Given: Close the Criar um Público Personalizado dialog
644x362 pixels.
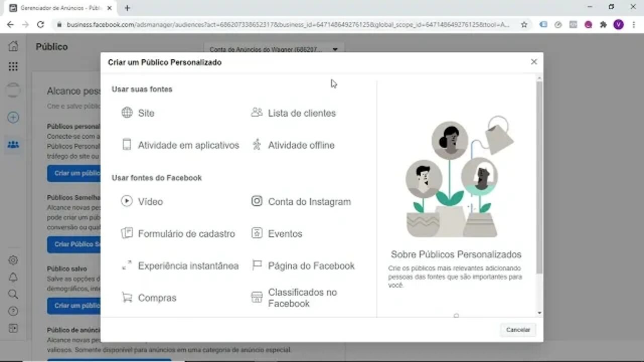Looking at the screenshot, I should coord(534,62).
